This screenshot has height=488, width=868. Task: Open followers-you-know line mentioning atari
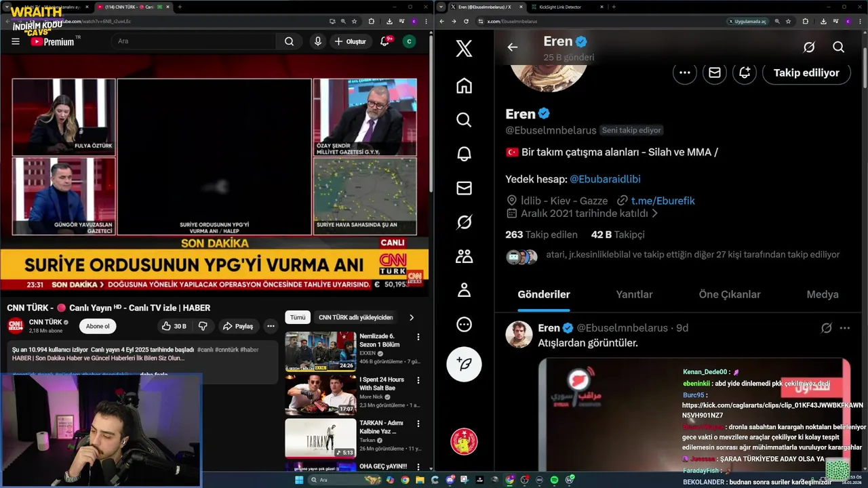coord(693,255)
